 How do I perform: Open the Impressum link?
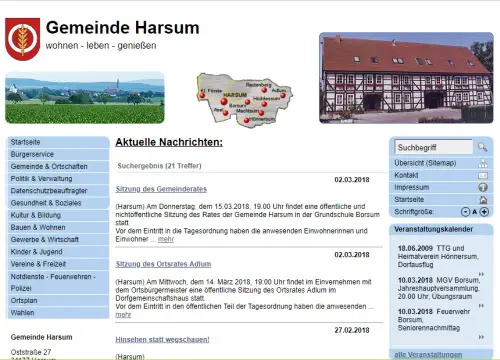(412, 187)
